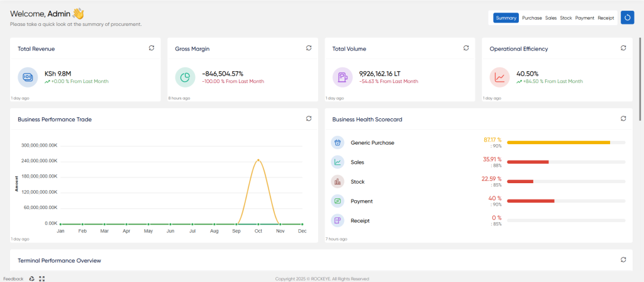Viewport: 644px width, 282px height.
Task: Select the Stock tab
Action: pos(565,18)
